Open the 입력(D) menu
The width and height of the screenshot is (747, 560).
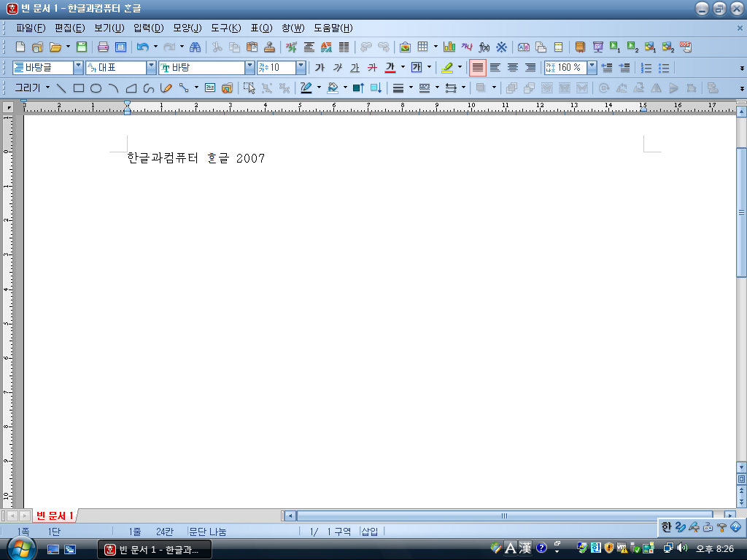point(148,28)
